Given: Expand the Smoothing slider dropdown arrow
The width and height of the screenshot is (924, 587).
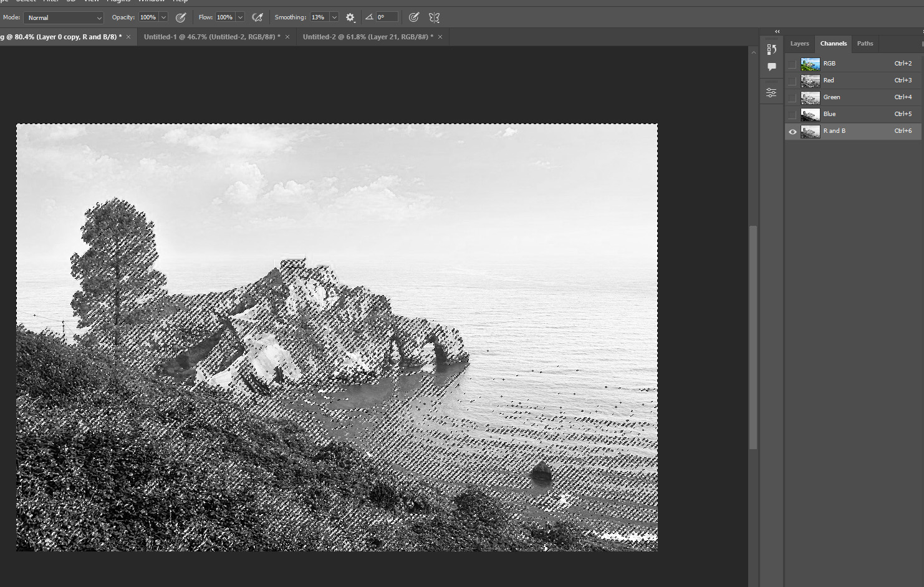Looking at the screenshot, I should (334, 17).
